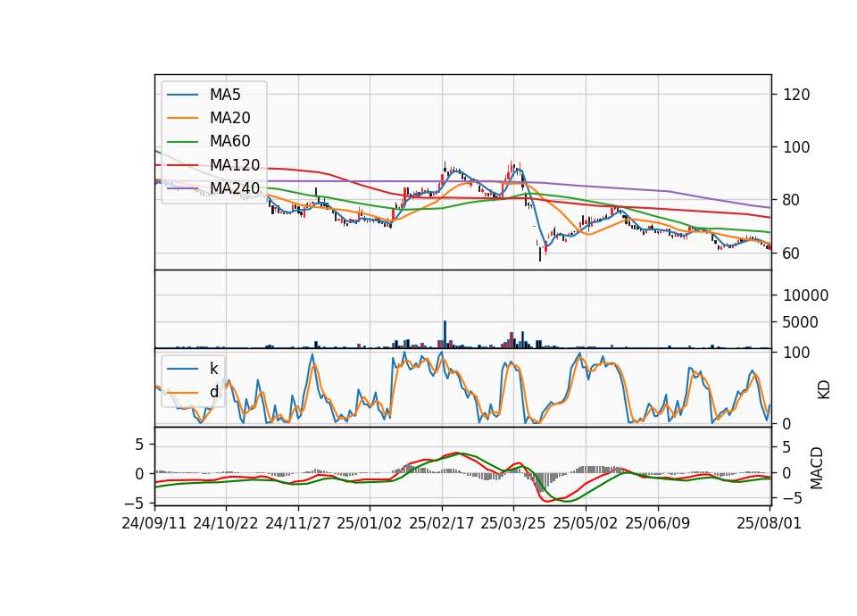The height and width of the screenshot is (616, 857).
Task: Click the purple MA240 legend line swatch
Action: pyautogui.click(x=182, y=188)
